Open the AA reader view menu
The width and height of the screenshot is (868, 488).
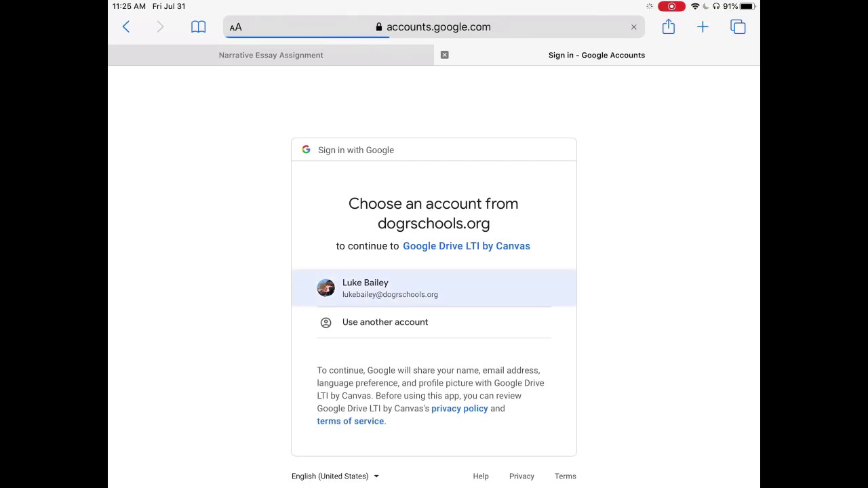click(x=235, y=27)
